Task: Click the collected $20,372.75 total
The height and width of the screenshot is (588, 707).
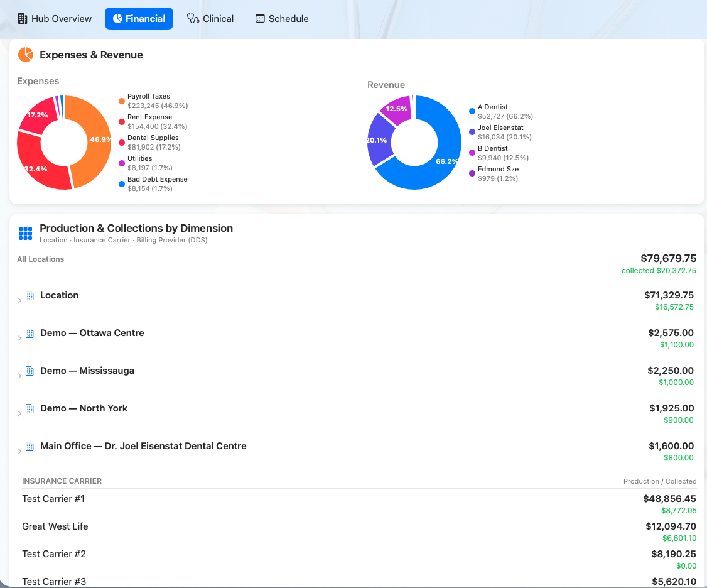Action: (659, 271)
